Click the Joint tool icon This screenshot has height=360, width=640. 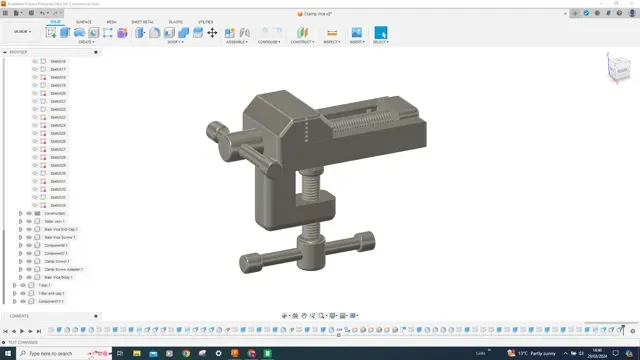tap(244, 33)
